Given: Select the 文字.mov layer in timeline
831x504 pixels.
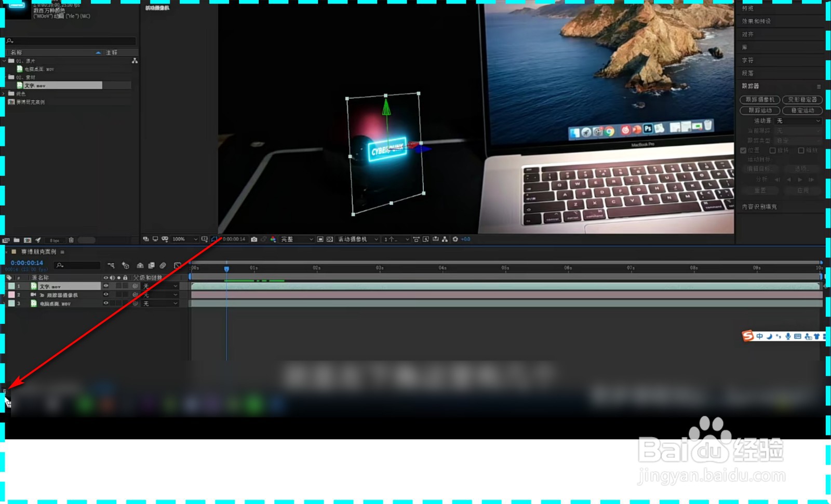Looking at the screenshot, I should point(69,286).
